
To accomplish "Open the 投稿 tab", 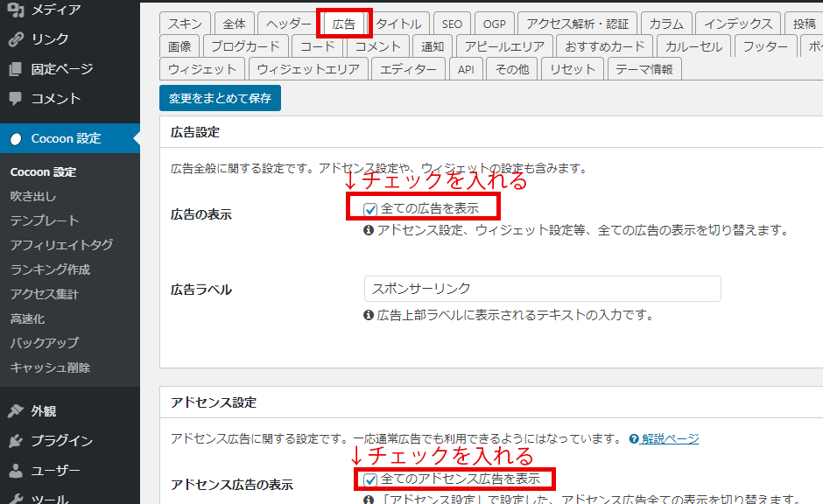I will pyautogui.click(x=804, y=24).
